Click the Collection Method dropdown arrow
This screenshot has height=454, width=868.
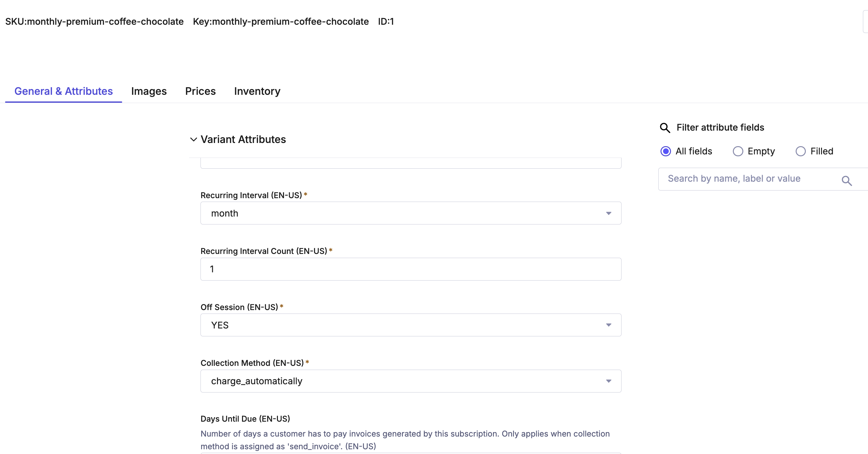point(608,381)
